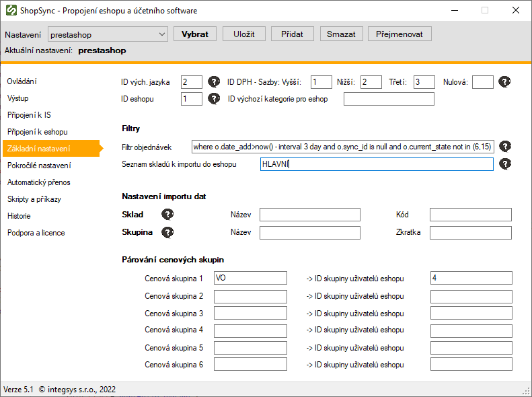Click the Sklad Kód input field
Viewport: 532px width, 397px height.
[470, 215]
